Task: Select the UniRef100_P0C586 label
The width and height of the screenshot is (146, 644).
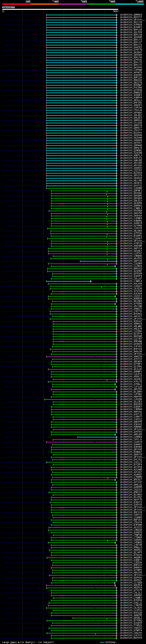Action: (x=131, y=87)
